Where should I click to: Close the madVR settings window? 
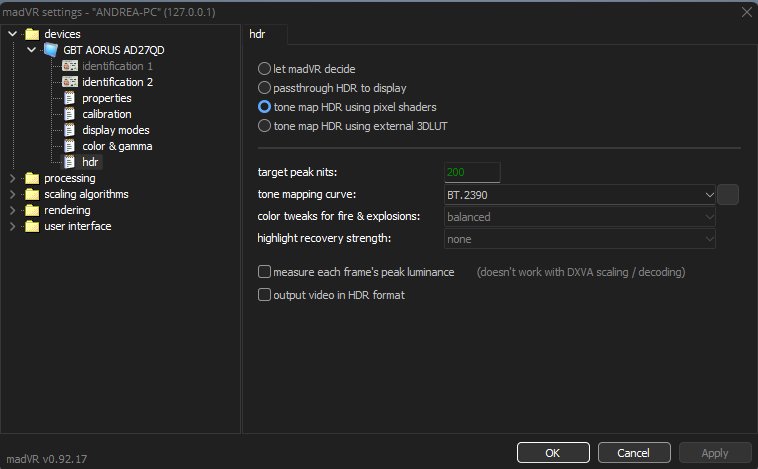[746, 12]
